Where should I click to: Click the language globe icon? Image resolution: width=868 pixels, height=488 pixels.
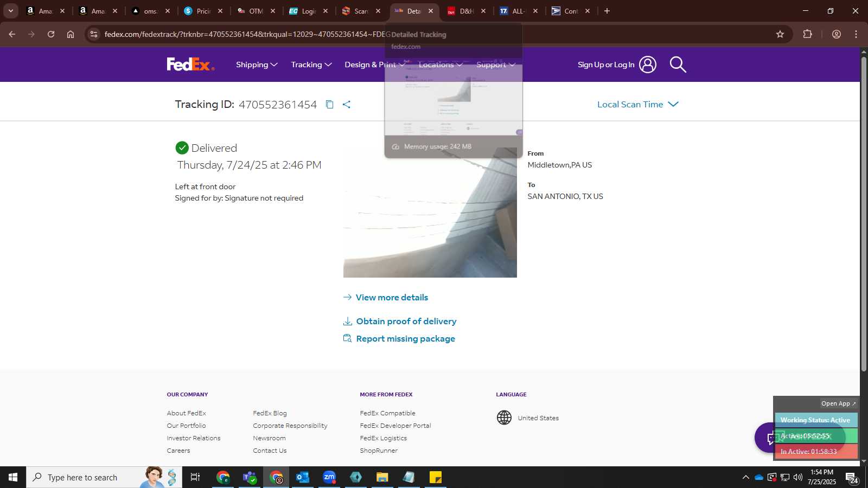pos(504,418)
